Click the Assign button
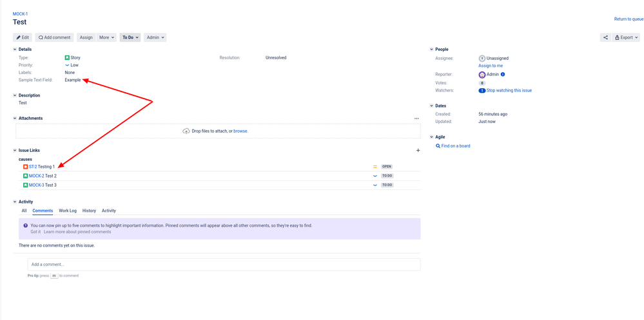Viewport: 644px width, 320px height. [x=86, y=37]
